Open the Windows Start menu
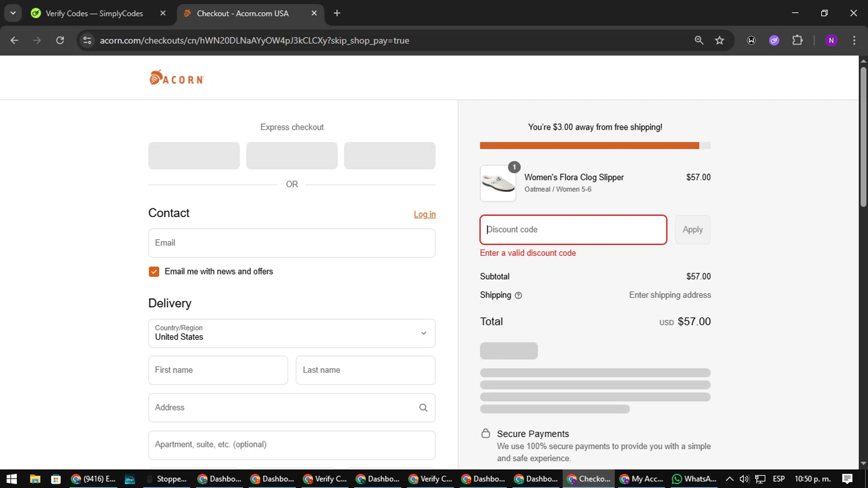This screenshot has width=868, height=488. [12, 479]
